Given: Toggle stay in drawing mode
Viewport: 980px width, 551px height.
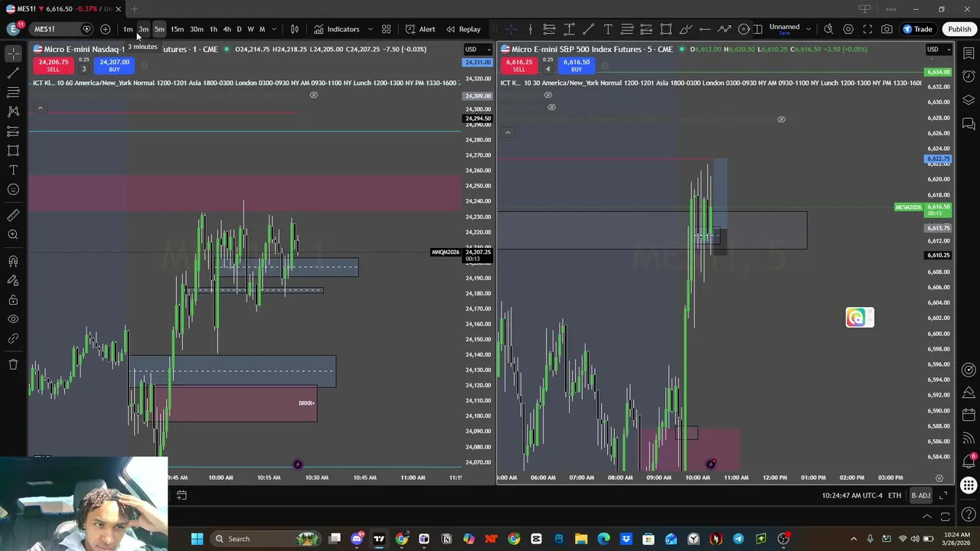Looking at the screenshot, I should pos(13,281).
